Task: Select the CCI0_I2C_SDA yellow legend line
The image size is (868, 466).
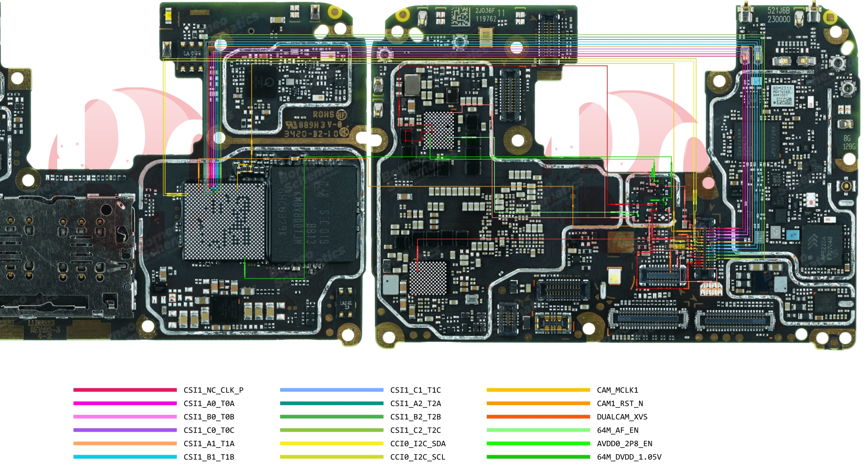Action: (332, 443)
